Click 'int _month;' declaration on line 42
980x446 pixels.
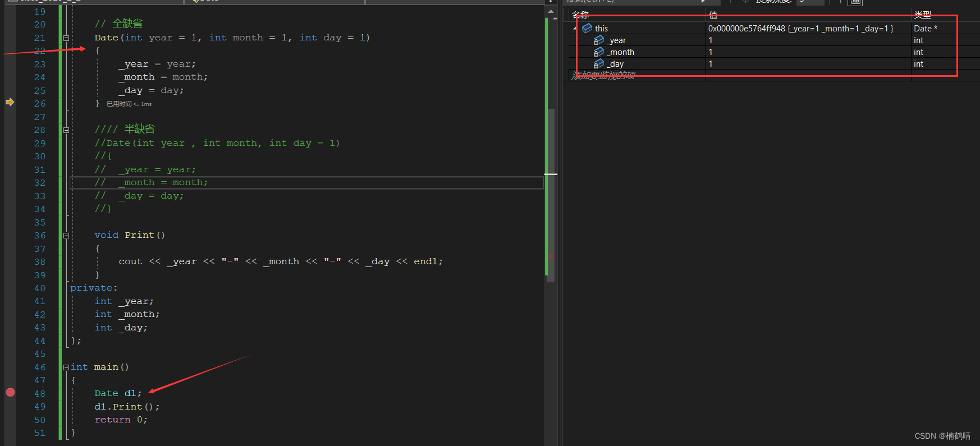(127, 314)
